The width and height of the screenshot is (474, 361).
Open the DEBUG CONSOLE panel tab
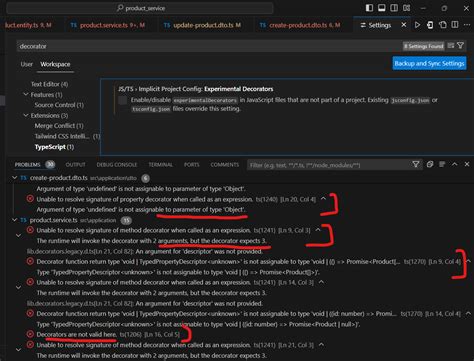click(117, 165)
